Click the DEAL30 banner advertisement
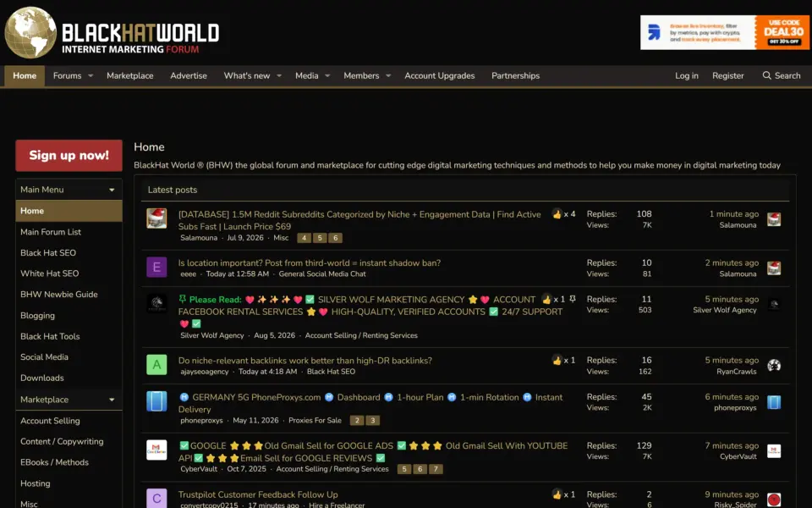Screen dimensions: 812x508 click(725, 32)
